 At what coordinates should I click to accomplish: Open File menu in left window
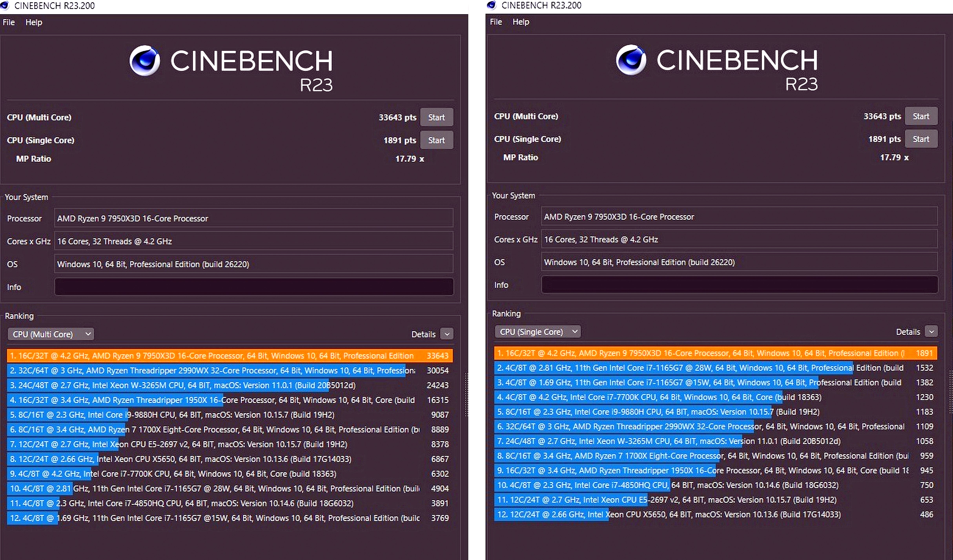point(9,22)
